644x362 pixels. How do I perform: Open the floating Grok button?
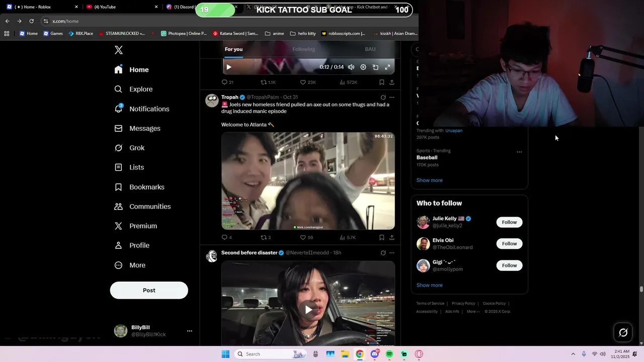[x=623, y=332]
